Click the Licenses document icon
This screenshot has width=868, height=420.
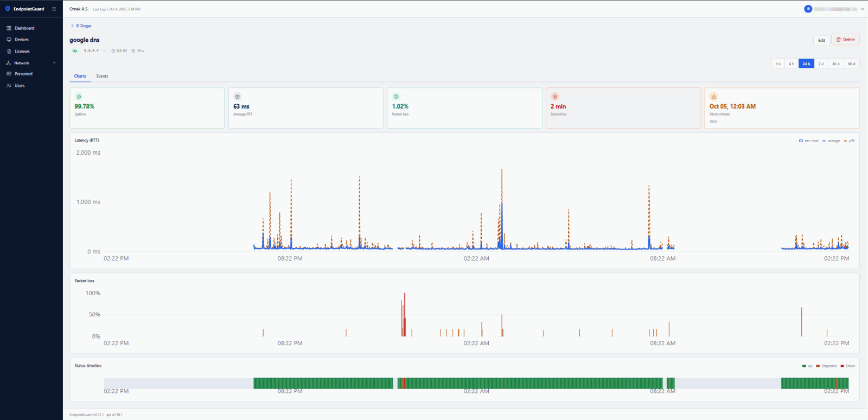[x=9, y=52]
